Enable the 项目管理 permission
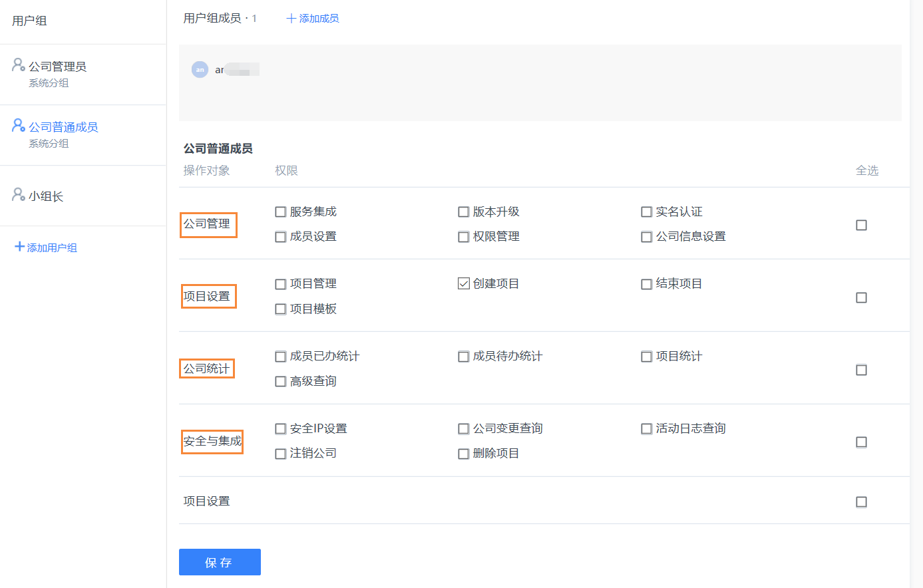 click(x=281, y=284)
